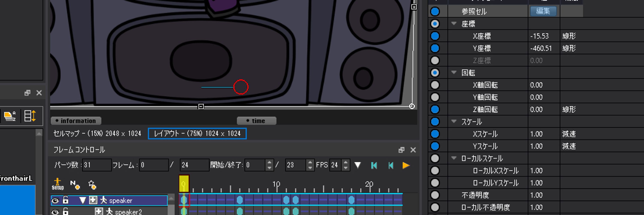Toggle lock icon on speaker row
The width and height of the screenshot is (644, 215).
click(65, 200)
